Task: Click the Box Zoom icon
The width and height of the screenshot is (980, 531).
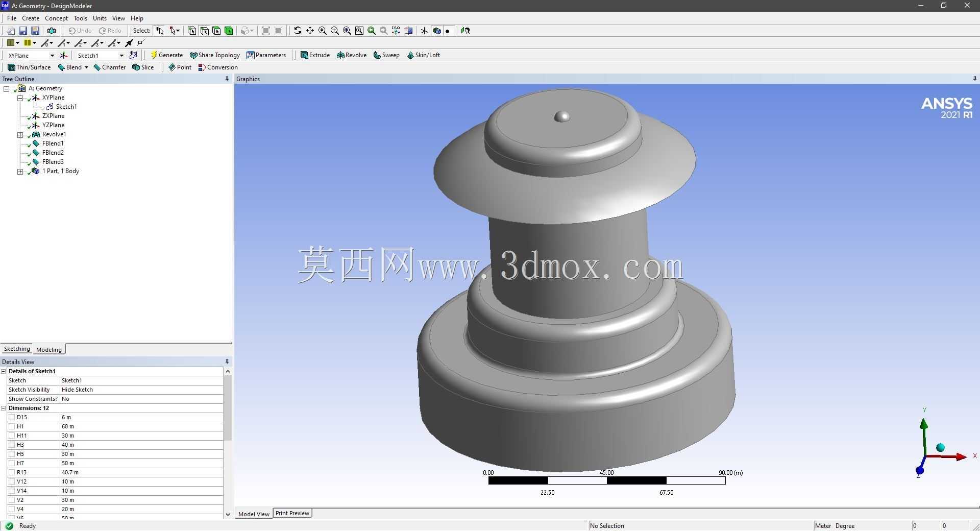Action: coord(335,31)
